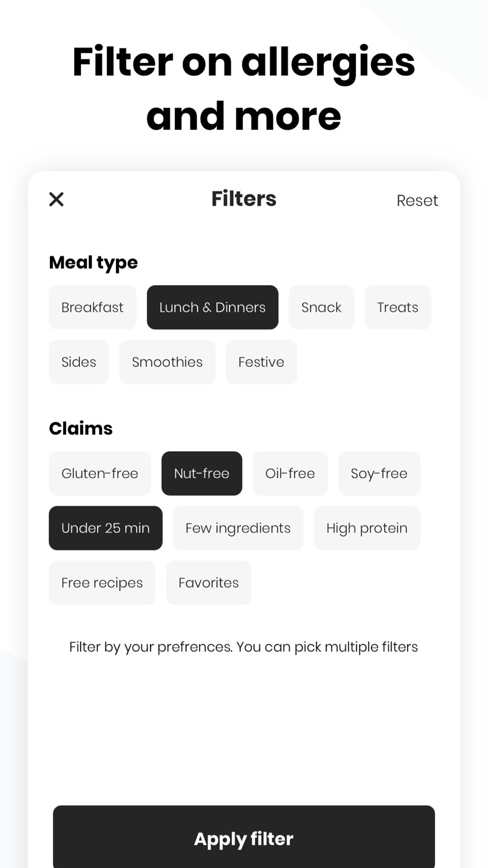Viewport: 488px width, 868px height.
Task: Deselect the Lunch & Dinners filter chip
Action: pyautogui.click(x=212, y=307)
